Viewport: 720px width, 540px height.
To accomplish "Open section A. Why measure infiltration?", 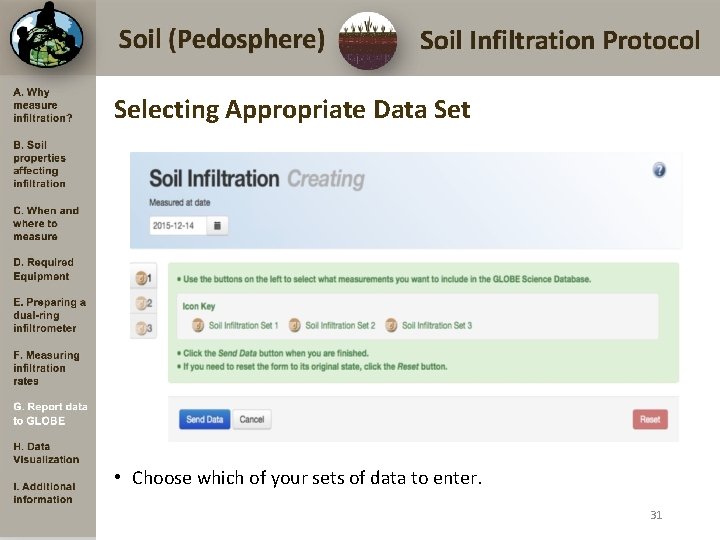I will 43,105.
